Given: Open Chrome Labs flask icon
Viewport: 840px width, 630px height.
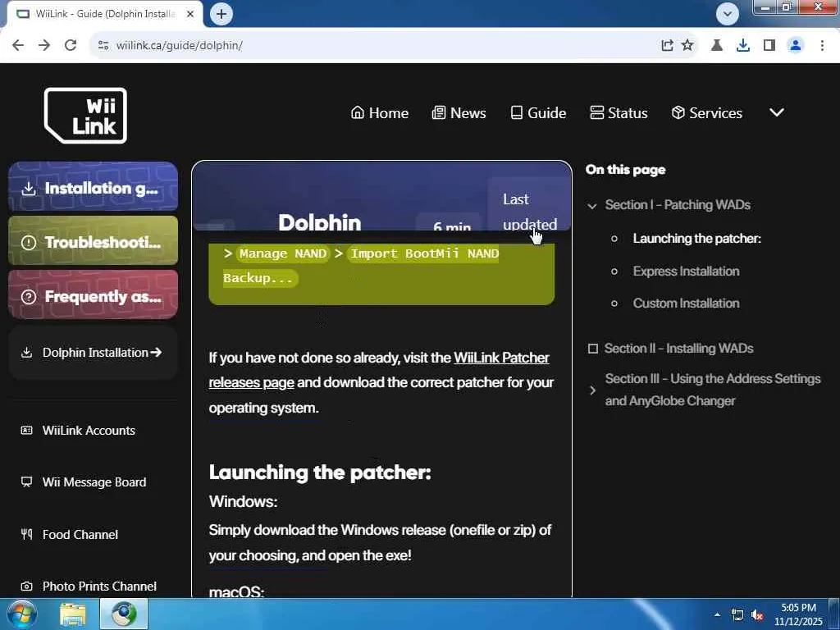Looking at the screenshot, I should [x=717, y=45].
